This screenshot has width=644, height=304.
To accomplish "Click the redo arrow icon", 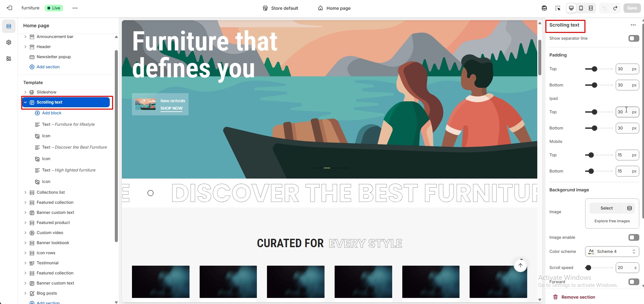I will [615, 8].
